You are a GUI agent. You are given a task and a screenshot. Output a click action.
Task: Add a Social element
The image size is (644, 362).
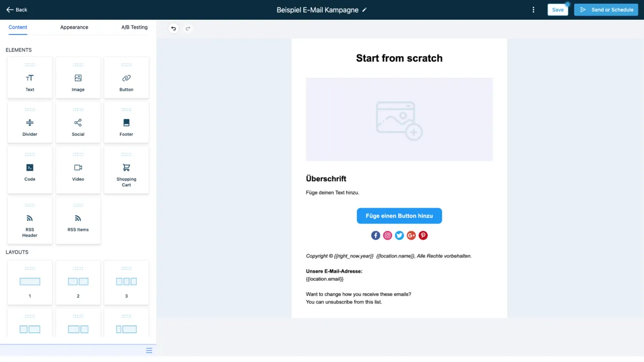(x=78, y=123)
